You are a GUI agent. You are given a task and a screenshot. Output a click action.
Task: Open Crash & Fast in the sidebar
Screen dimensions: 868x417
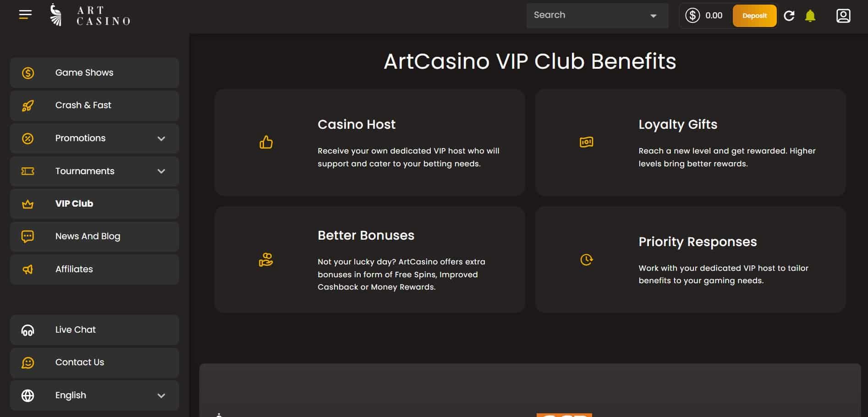[94, 105]
